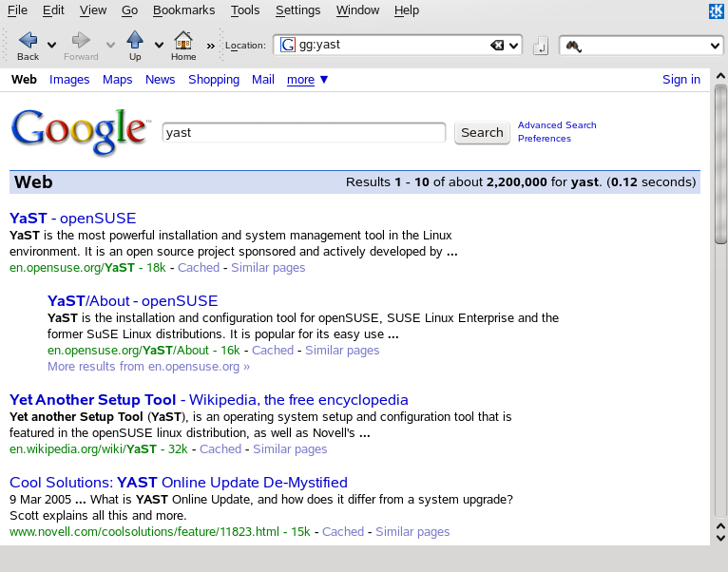Open the File menu
728x572 pixels.
point(17,10)
